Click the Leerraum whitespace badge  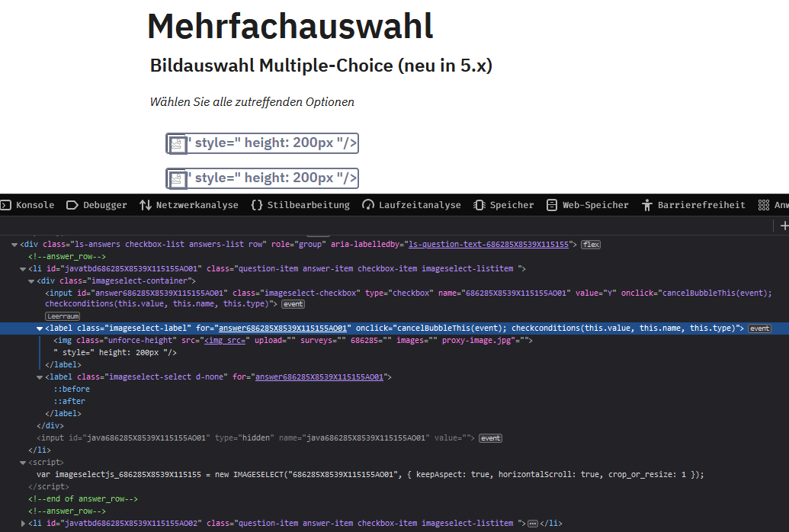click(63, 316)
